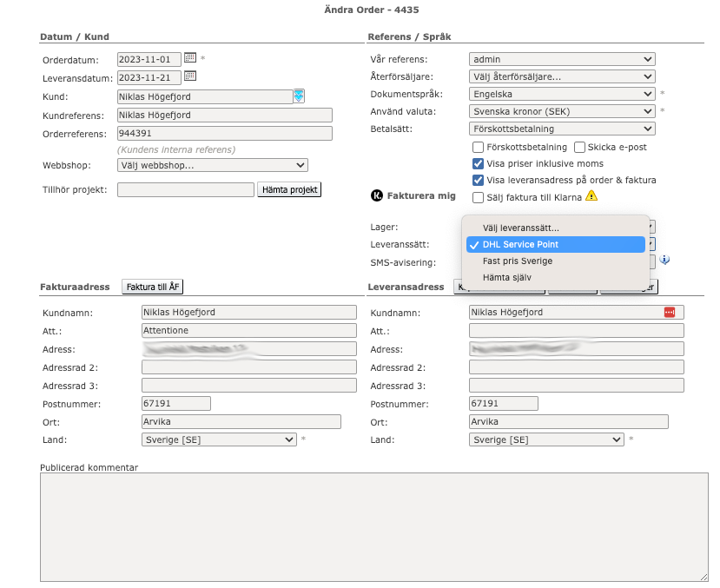Click the blue customer lookup icon beside Kund

(298, 96)
